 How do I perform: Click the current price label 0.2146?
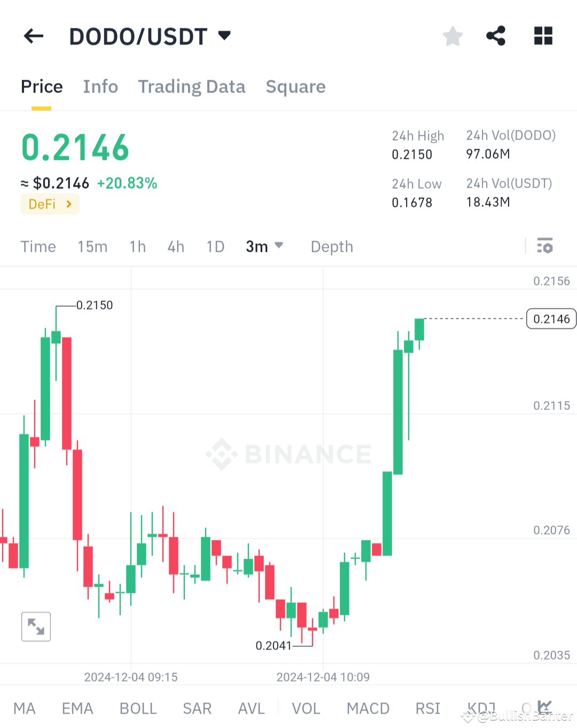tap(551, 319)
